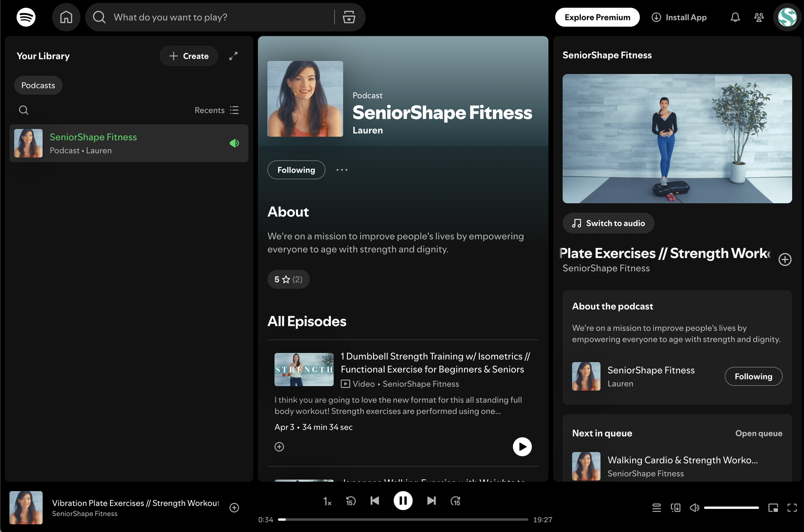Click the Plate Exercises title in the right panel

665,253
